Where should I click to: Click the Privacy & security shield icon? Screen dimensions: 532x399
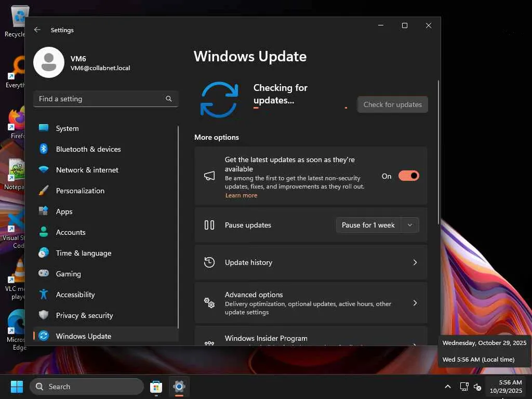tap(44, 315)
